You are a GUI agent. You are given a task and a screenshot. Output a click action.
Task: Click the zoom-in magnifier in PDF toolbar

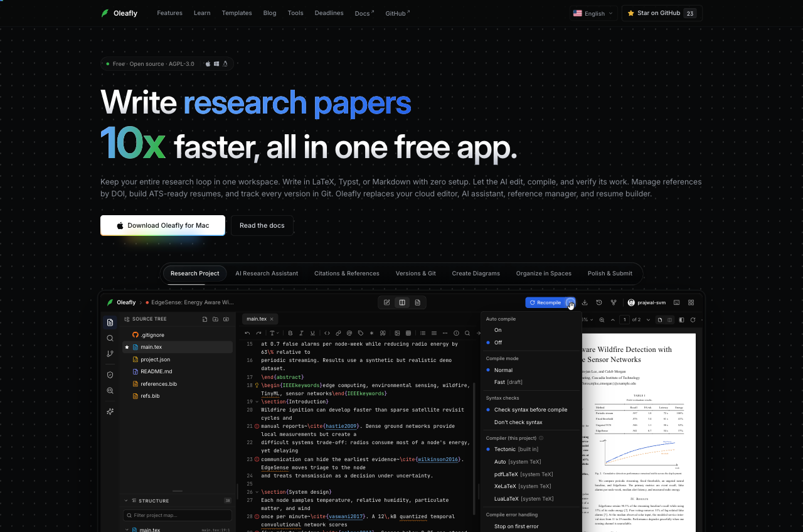(602, 319)
